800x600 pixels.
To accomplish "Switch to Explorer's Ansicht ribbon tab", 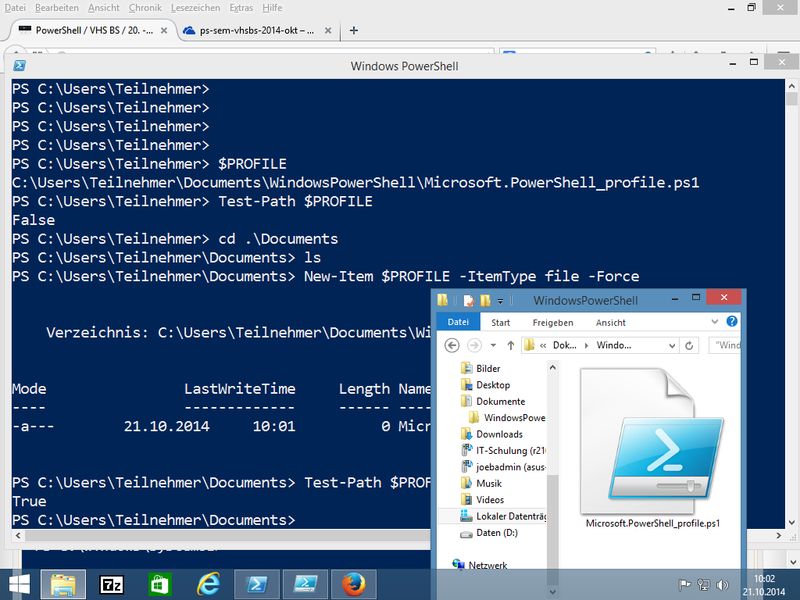I will [x=610, y=322].
